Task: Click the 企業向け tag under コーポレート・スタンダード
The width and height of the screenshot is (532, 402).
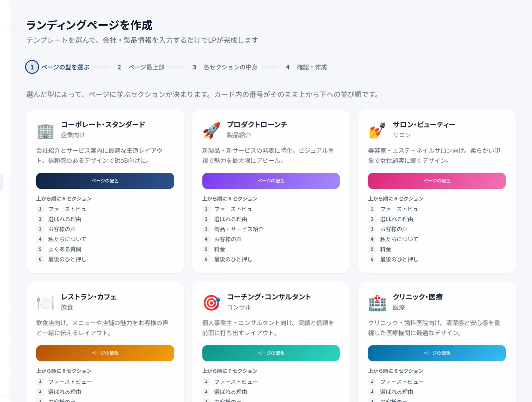Action: [x=73, y=135]
